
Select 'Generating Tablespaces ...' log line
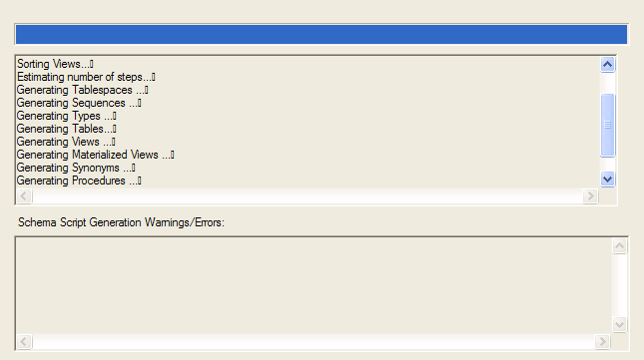pyautogui.click(x=82, y=90)
